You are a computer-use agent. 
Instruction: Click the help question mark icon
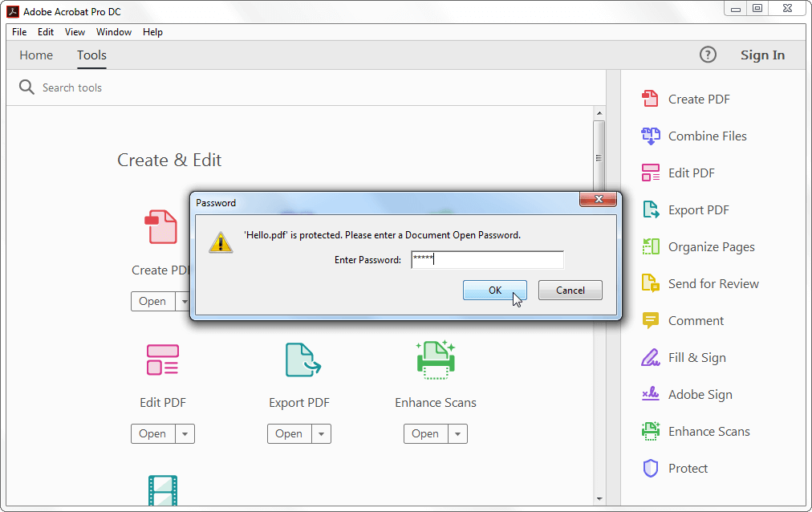pos(708,55)
